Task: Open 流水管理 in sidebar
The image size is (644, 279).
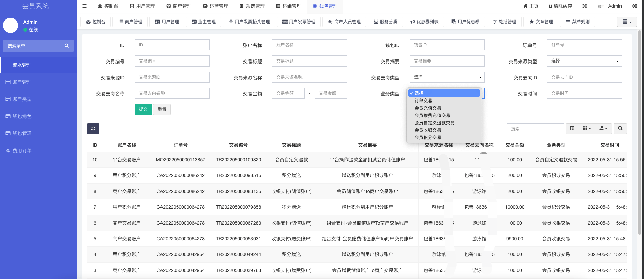Action: click(x=39, y=65)
